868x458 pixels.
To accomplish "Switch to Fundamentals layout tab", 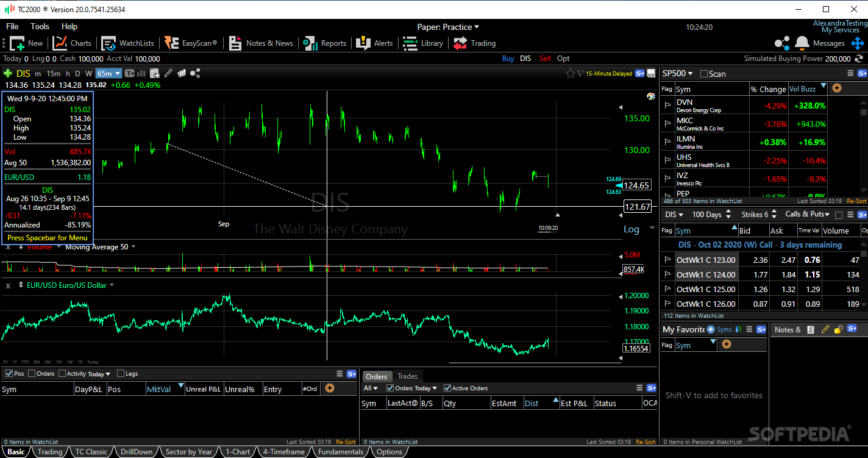I will click(340, 452).
